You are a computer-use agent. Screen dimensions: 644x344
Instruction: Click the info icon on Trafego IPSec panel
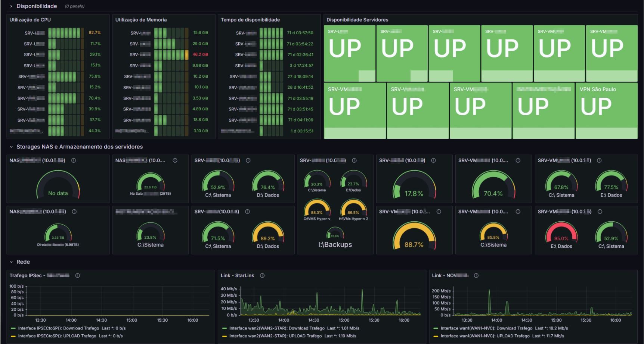point(78,276)
